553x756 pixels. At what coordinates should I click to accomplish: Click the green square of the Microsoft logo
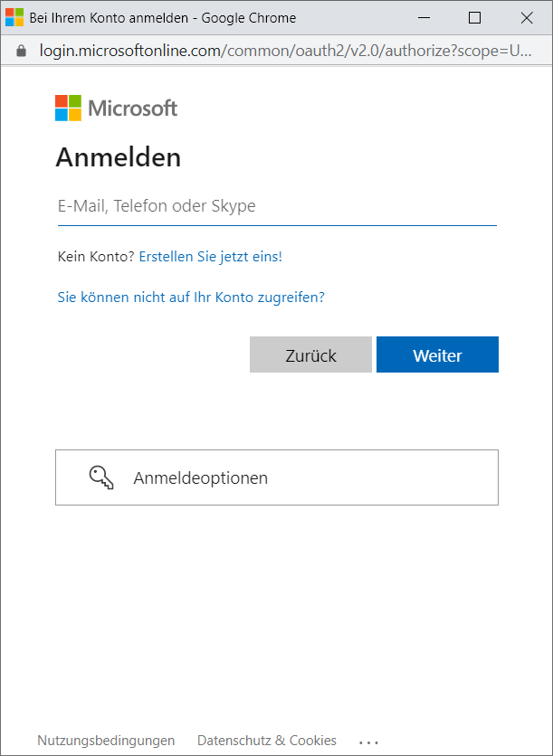76,99
